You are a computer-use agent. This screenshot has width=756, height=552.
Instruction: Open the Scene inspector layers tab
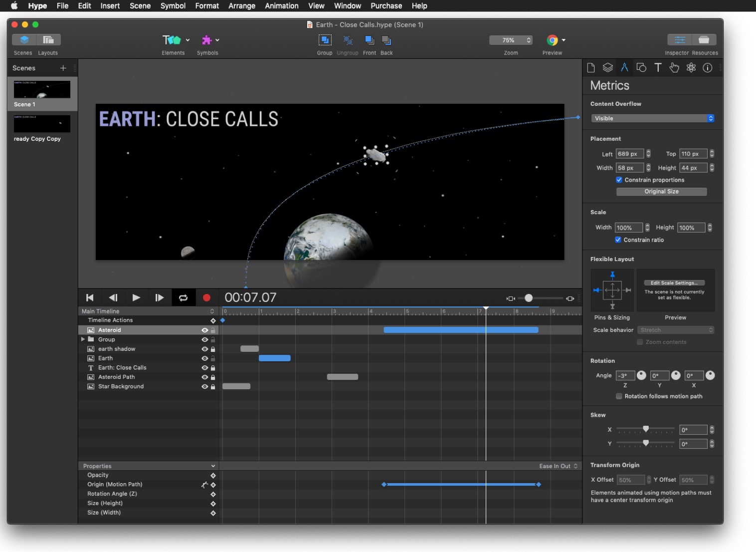[x=607, y=68]
